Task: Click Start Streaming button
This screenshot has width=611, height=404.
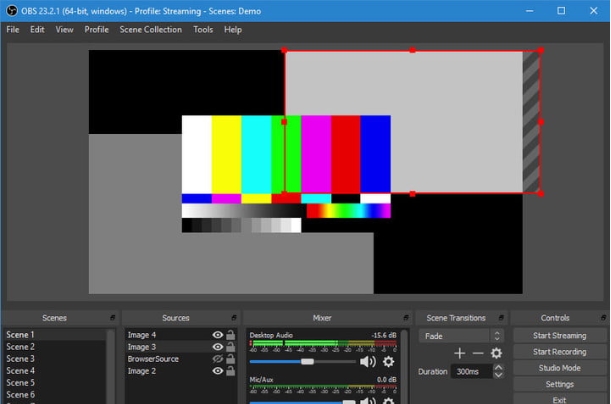Action: [x=560, y=335]
